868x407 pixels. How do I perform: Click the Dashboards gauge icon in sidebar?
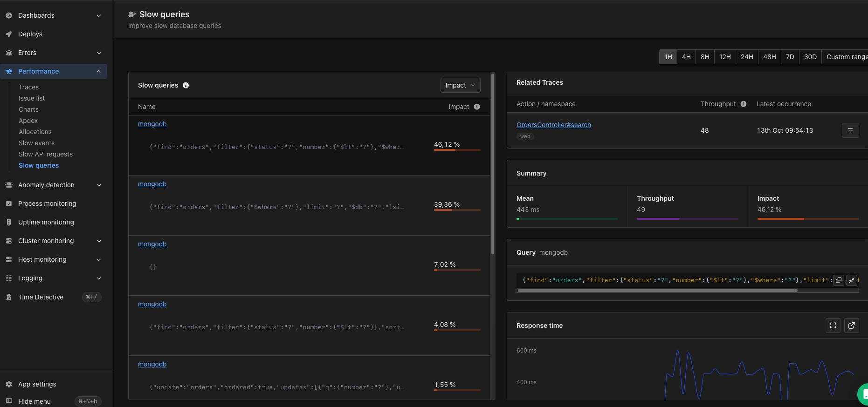[9, 15]
